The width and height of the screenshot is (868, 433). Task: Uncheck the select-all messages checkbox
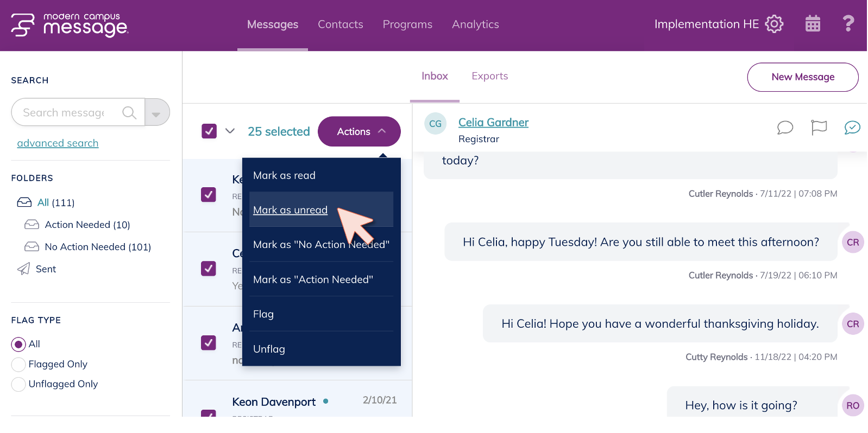[x=209, y=131]
